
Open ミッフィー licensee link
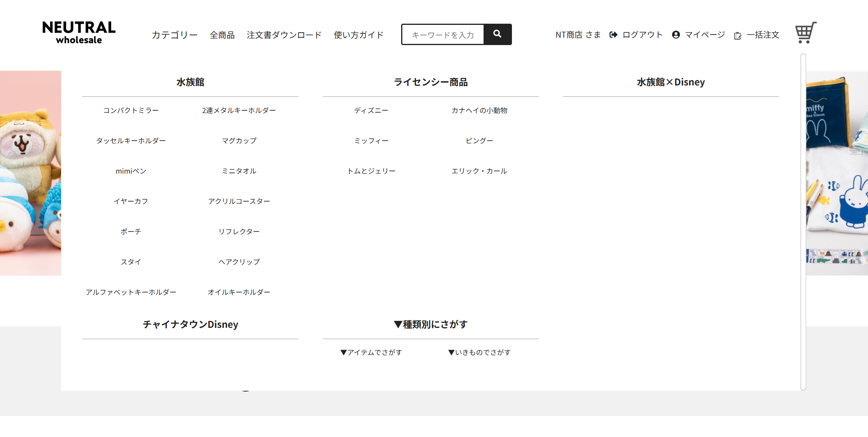point(371,141)
